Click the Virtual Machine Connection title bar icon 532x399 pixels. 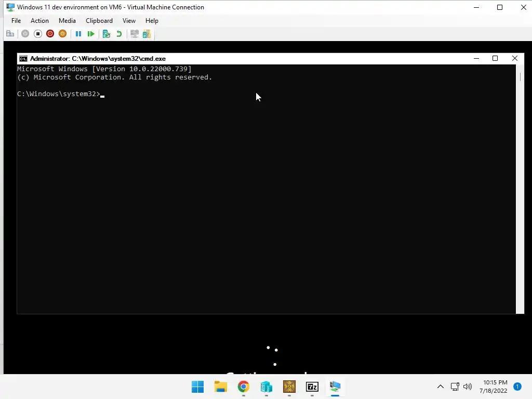coord(10,7)
